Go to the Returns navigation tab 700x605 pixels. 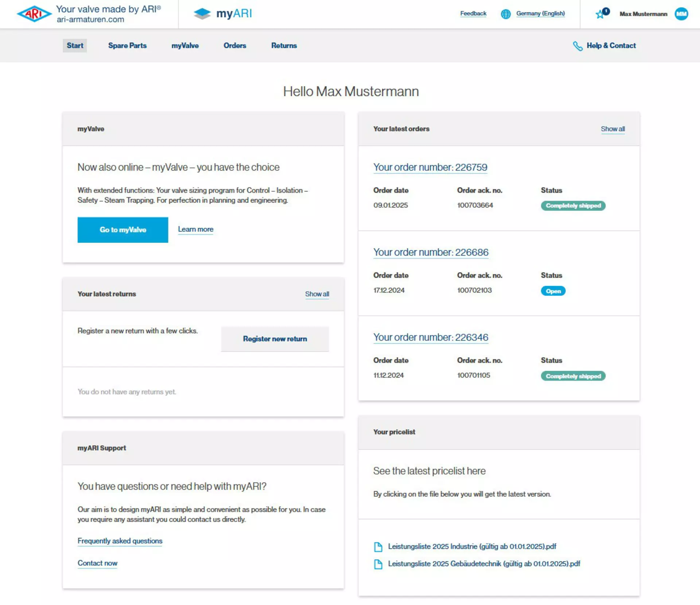(x=284, y=46)
